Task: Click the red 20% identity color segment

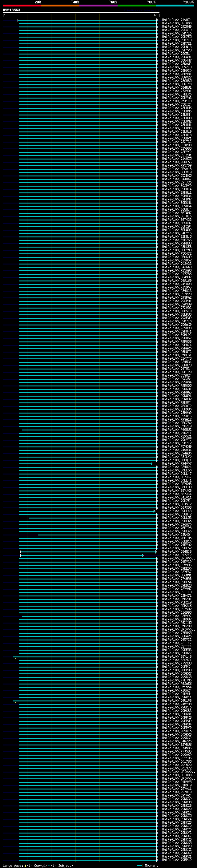Action: coord(22,6)
